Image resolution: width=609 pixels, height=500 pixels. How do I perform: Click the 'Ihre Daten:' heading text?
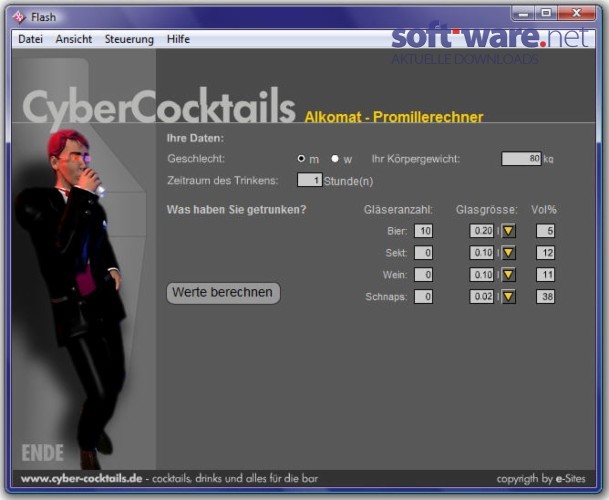pyautogui.click(x=195, y=138)
